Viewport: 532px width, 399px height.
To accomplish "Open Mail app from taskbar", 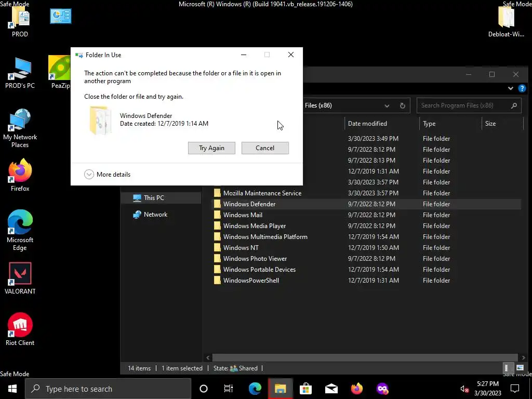I will pyautogui.click(x=331, y=389).
